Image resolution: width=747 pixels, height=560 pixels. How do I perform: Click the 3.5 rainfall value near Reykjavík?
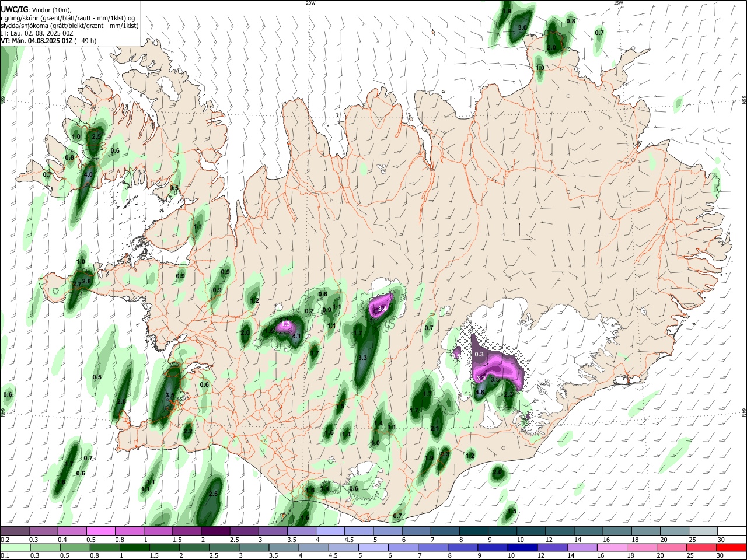(x=170, y=395)
